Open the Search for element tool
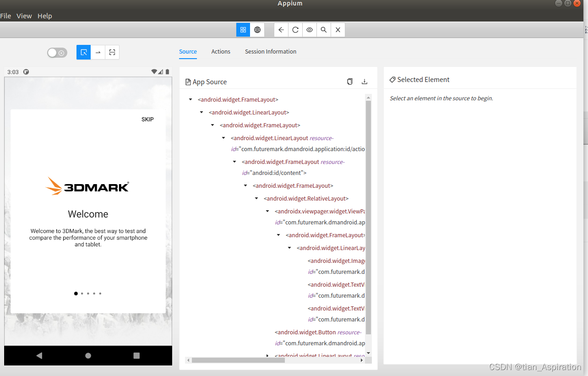The width and height of the screenshot is (588, 376). click(x=324, y=30)
